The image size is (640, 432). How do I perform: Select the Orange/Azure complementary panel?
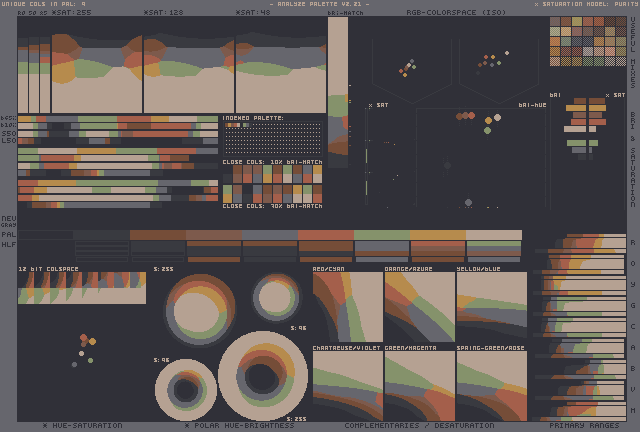(419, 307)
